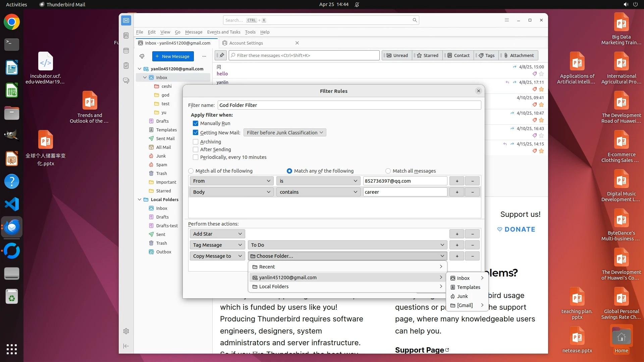Select Match all of the following

click(x=191, y=171)
